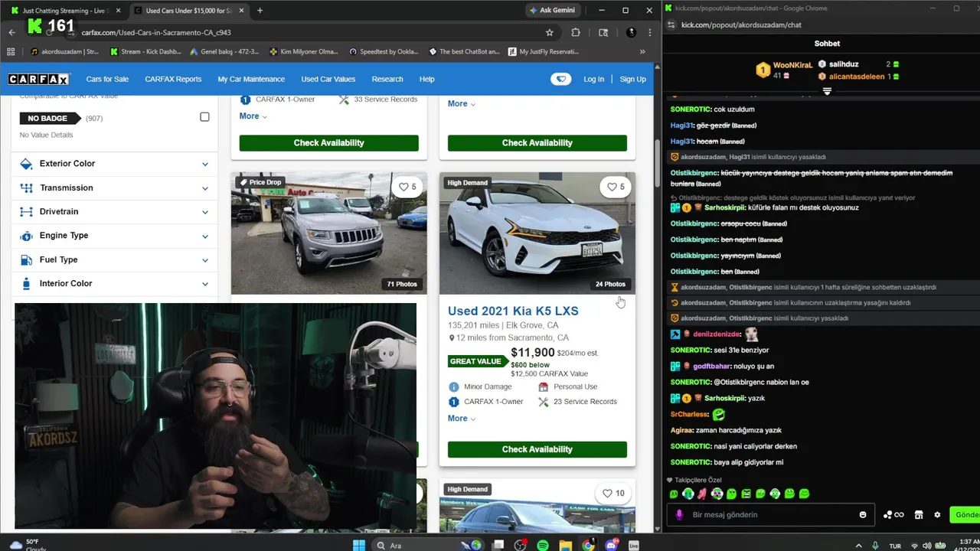Open My Car Maintenance menu
This screenshot has height=551, width=980.
[251, 79]
